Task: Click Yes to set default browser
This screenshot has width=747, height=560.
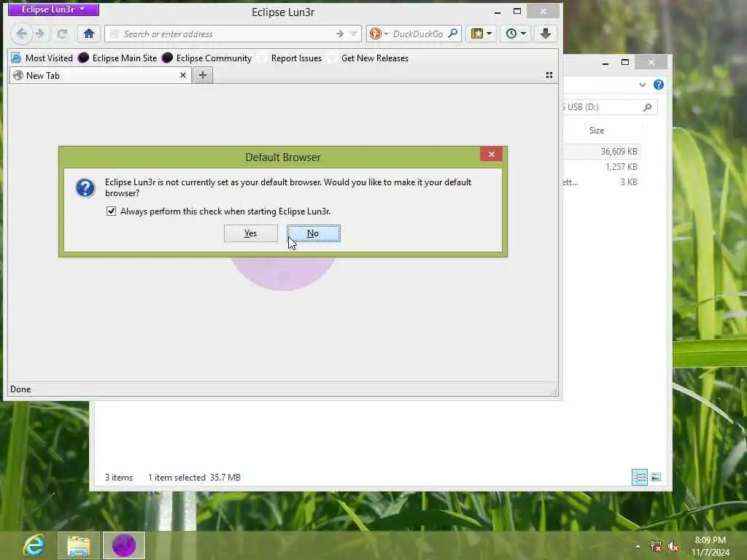Action: pos(251,233)
